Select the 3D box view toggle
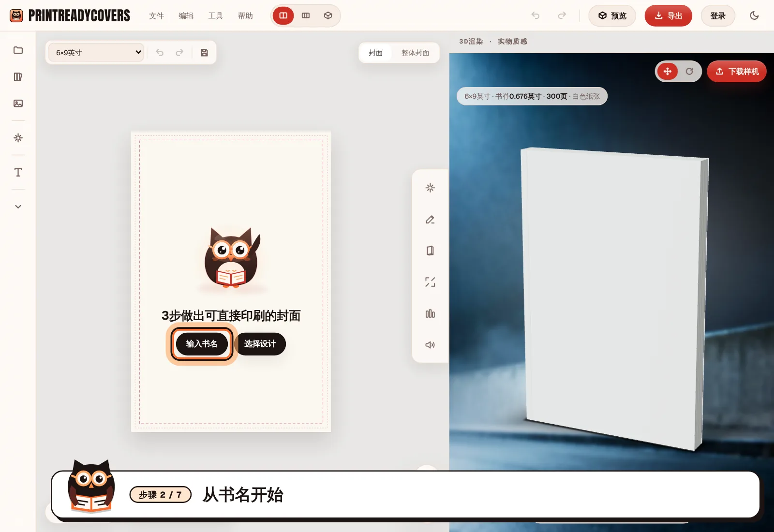 pos(328,15)
